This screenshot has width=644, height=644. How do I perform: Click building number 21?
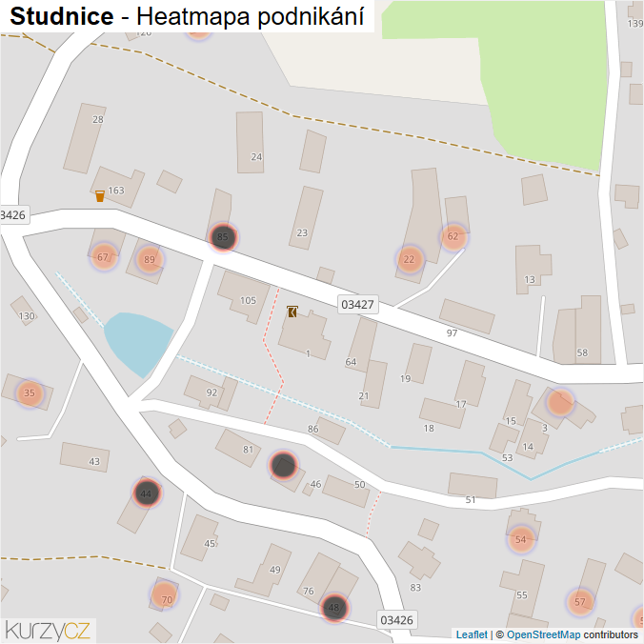click(364, 396)
